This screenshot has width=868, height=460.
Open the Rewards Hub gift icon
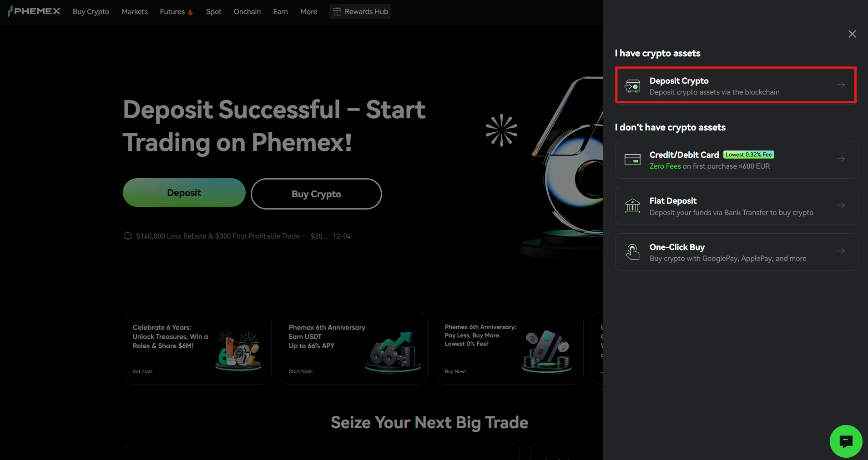337,11
